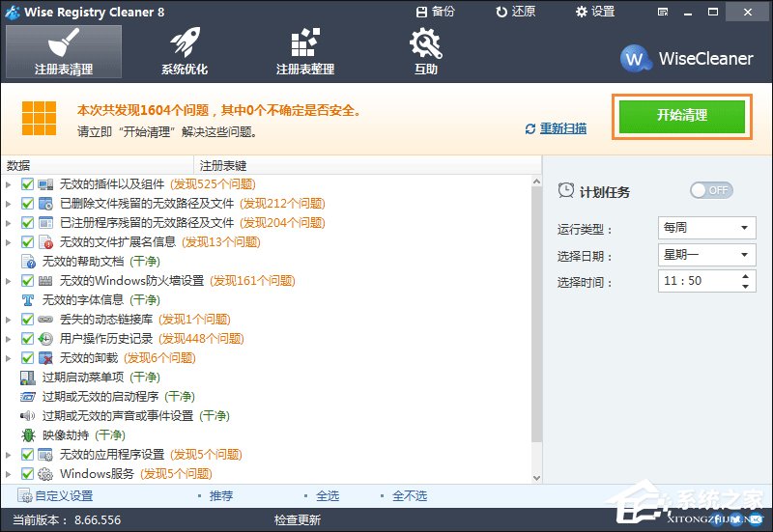Uncheck 已注册程序残留的无效路径及文件 checkbox

28,223
